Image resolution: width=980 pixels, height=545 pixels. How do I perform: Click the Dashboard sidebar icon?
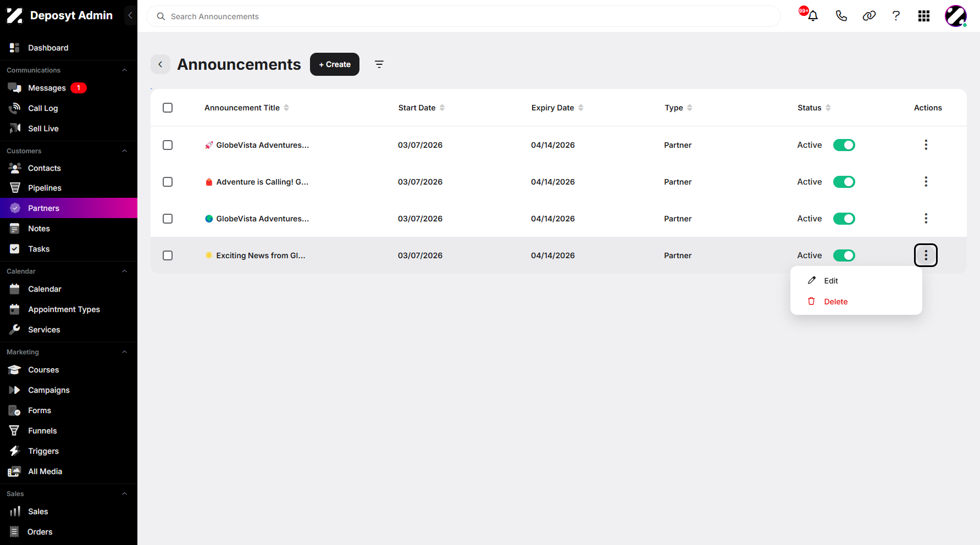pyautogui.click(x=15, y=48)
